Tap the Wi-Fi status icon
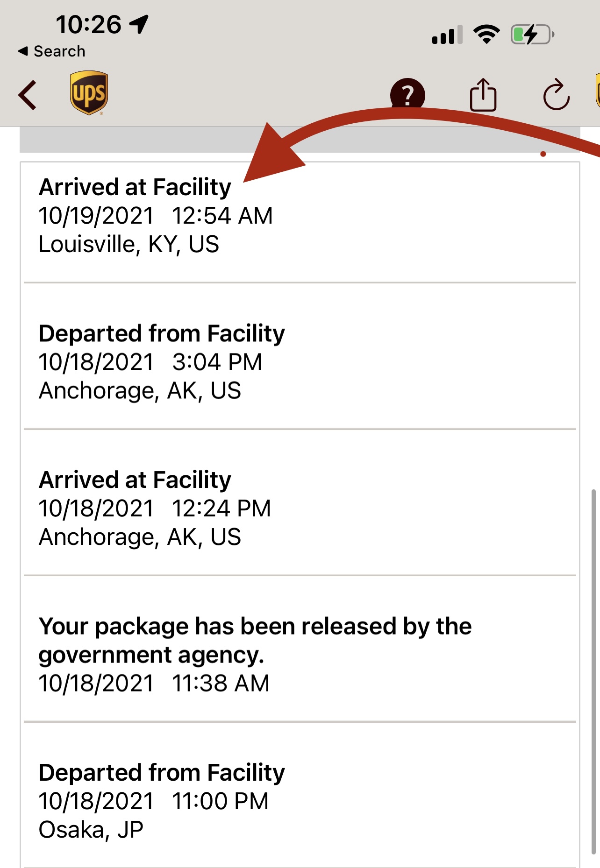 (x=486, y=35)
